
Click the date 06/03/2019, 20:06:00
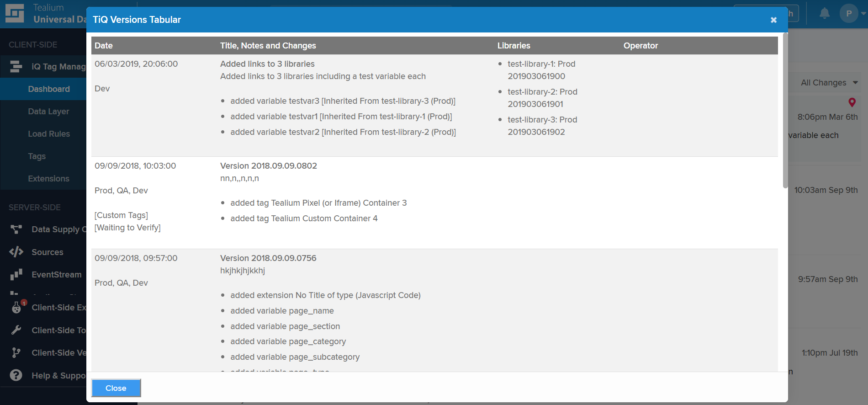point(136,64)
